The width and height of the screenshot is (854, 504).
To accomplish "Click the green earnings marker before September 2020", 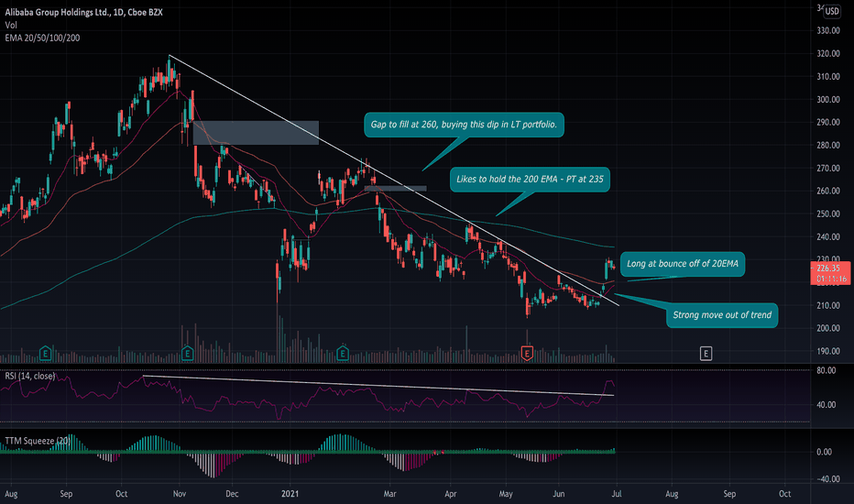I will [45, 354].
